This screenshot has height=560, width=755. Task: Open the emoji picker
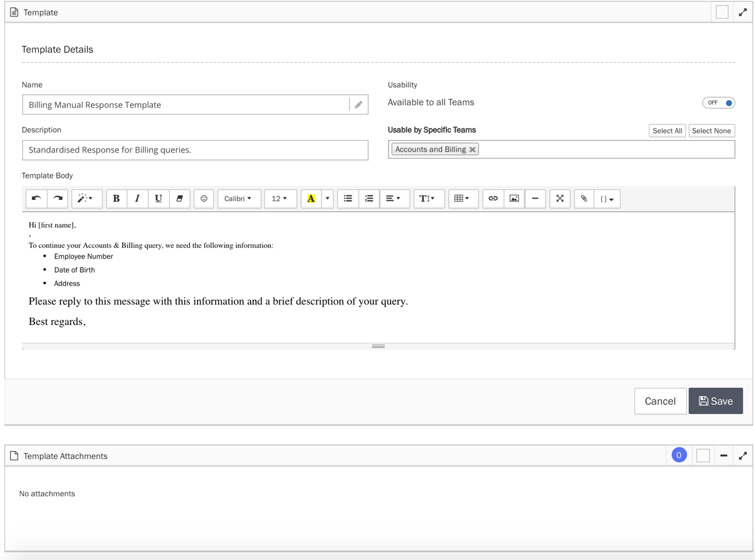pos(204,199)
